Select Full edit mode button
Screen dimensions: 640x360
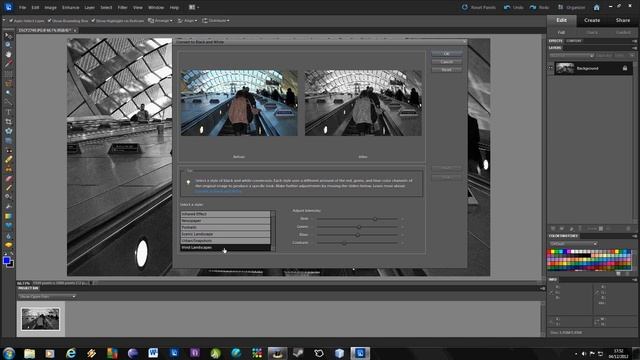pos(562,32)
